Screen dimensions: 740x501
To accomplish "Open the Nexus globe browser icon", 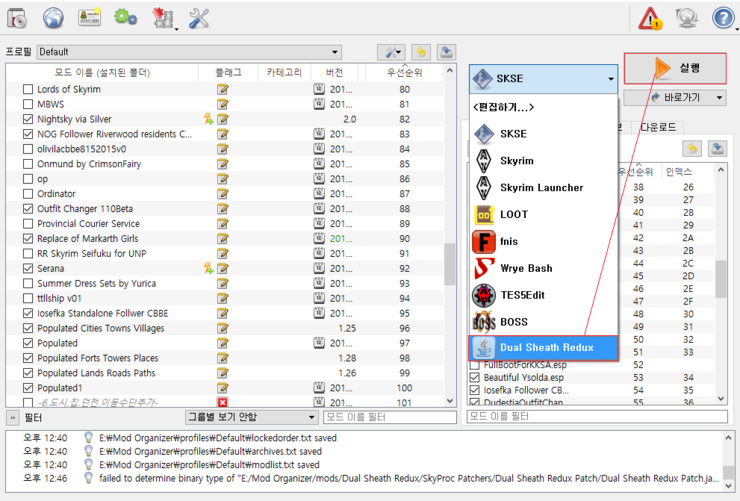I will (x=53, y=19).
